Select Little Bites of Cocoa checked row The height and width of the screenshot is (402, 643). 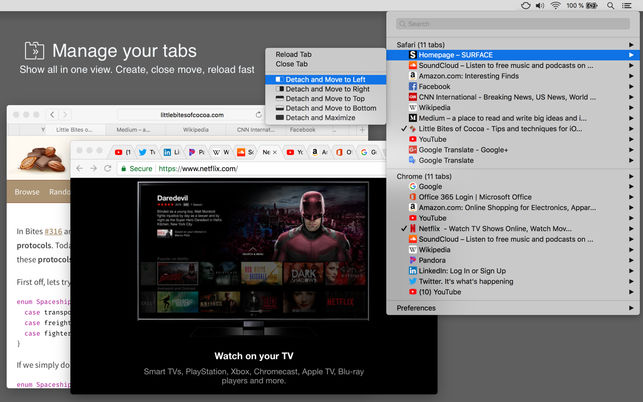513,129
